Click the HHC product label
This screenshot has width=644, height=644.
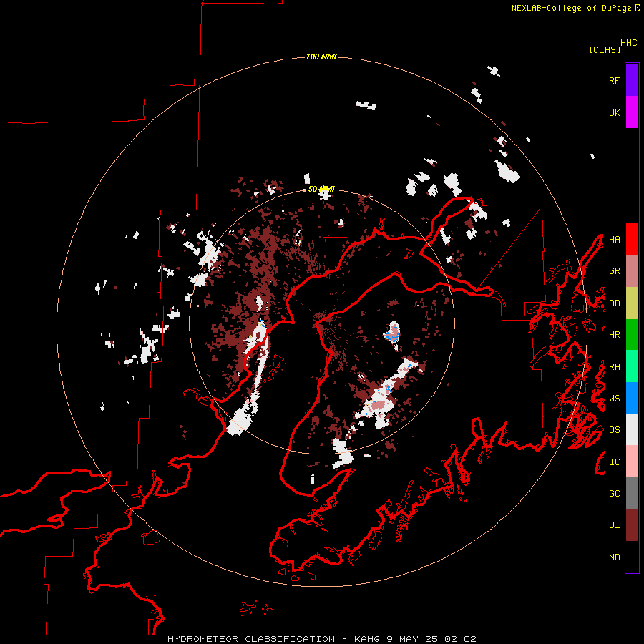coord(629,43)
